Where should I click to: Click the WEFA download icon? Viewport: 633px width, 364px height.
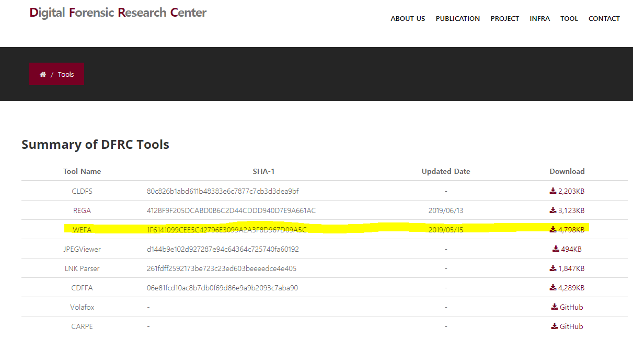[553, 229]
